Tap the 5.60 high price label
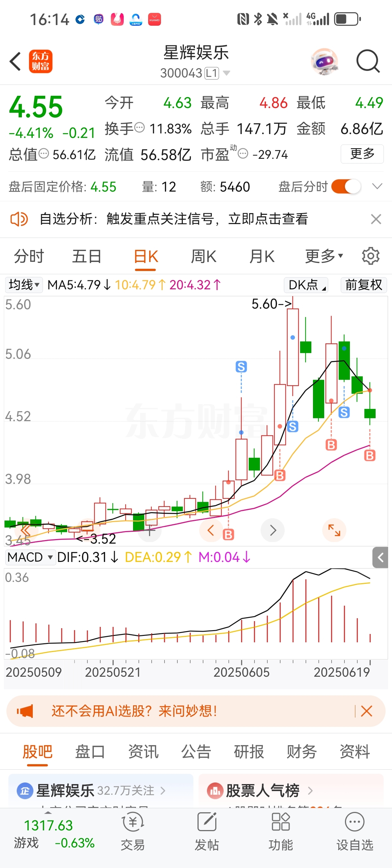Viewport: 392px width, 868px height. 272,304
